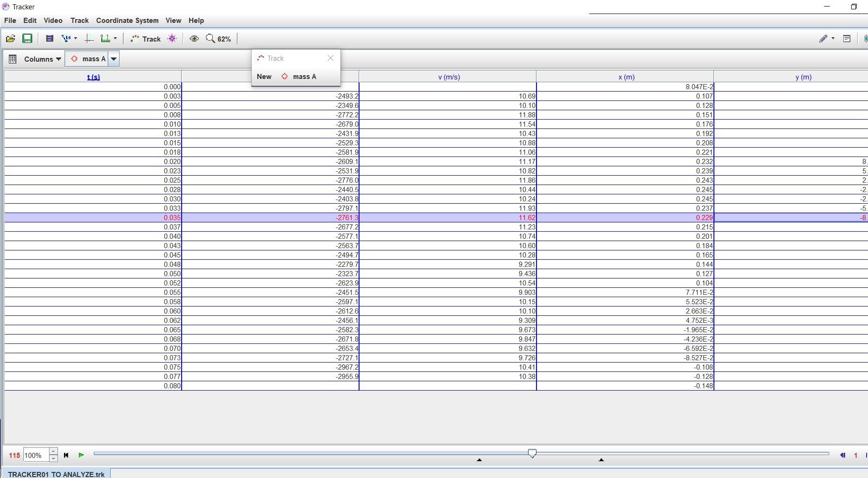Open the Coordinate System menu

(127, 21)
